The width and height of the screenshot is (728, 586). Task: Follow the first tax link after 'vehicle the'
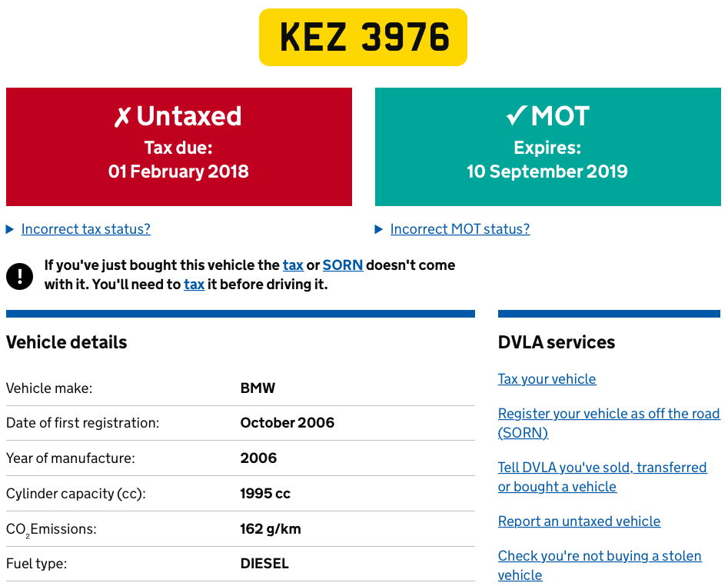click(293, 265)
